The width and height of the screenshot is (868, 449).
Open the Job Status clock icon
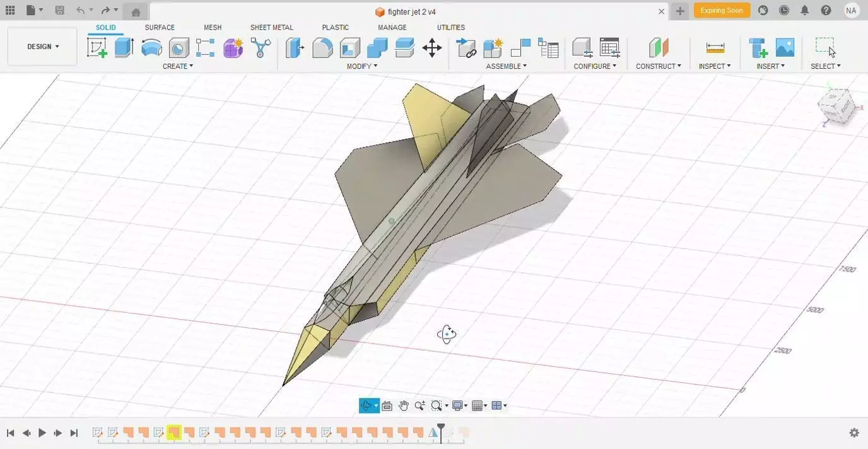(784, 10)
